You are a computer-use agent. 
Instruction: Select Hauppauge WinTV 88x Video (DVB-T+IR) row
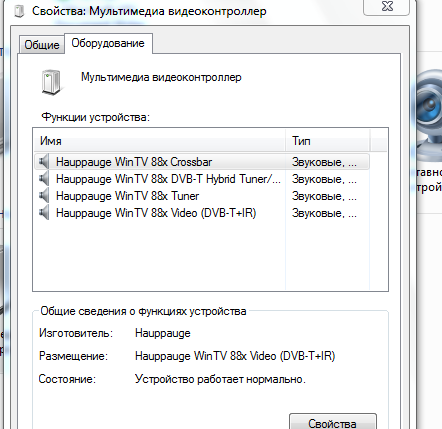tap(202, 213)
